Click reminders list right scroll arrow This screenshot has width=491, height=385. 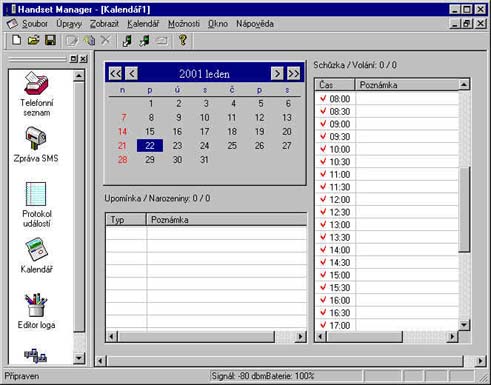(x=301, y=337)
